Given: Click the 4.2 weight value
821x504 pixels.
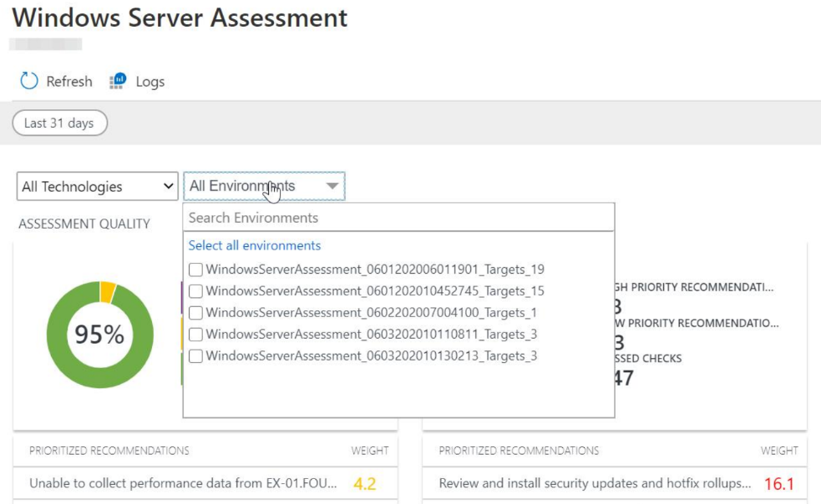Looking at the screenshot, I should 364,484.
